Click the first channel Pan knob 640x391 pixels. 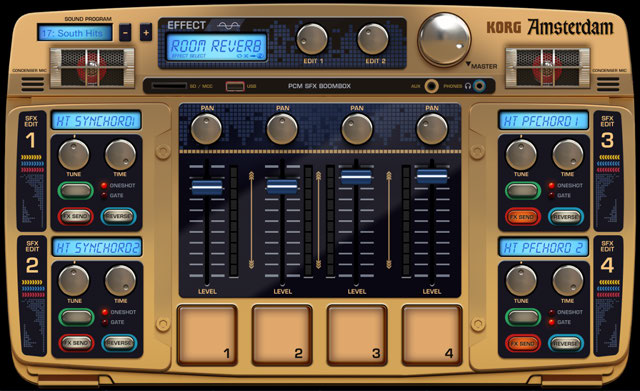tap(207, 129)
